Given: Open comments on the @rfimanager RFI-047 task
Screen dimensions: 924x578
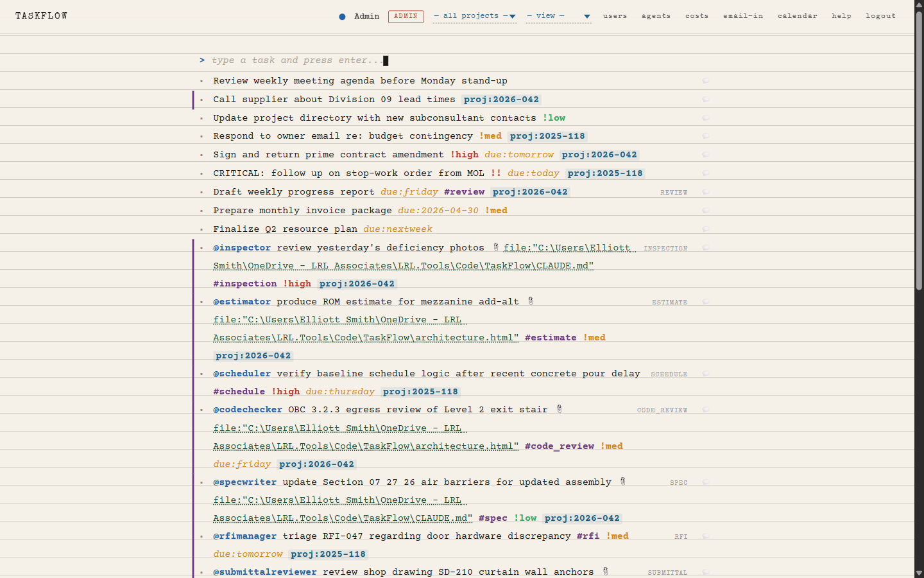Looking at the screenshot, I should [706, 536].
